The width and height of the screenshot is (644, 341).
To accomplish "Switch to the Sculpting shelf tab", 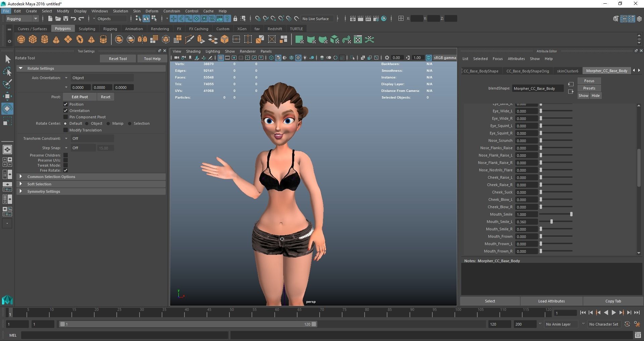I will (x=87, y=29).
